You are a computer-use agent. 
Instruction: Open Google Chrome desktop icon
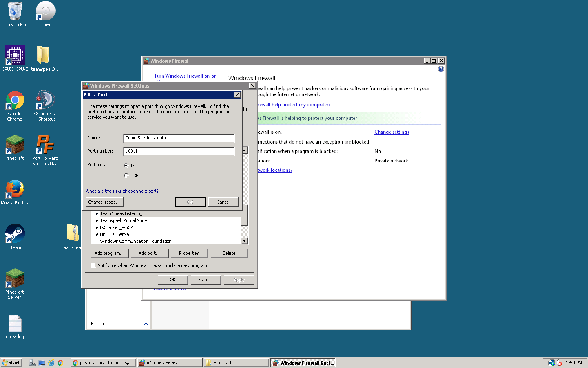click(15, 101)
